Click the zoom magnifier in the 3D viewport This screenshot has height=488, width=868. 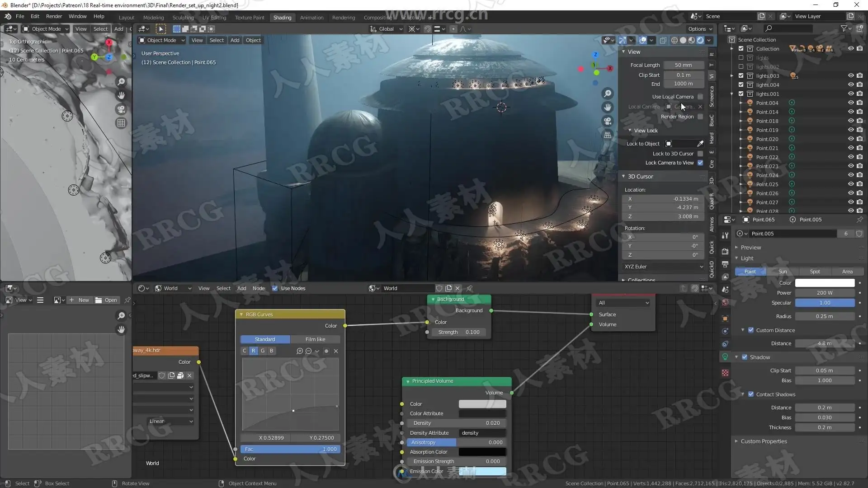tap(608, 94)
